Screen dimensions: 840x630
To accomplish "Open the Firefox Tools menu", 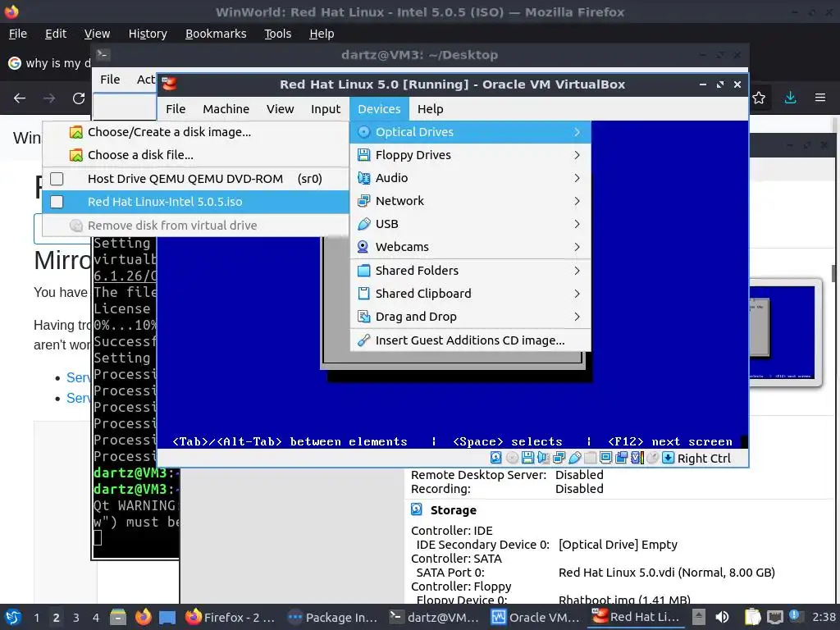I will tap(277, 34).
